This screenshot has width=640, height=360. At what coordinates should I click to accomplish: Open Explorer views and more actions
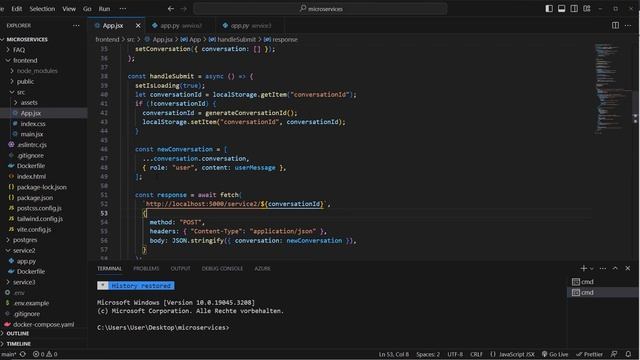point(76,25)
